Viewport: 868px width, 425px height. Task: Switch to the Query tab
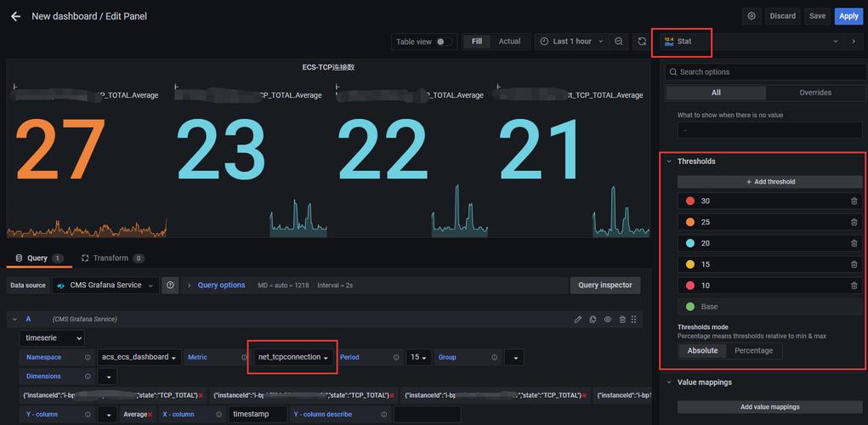pyautogui.click(x=39, y=258)
